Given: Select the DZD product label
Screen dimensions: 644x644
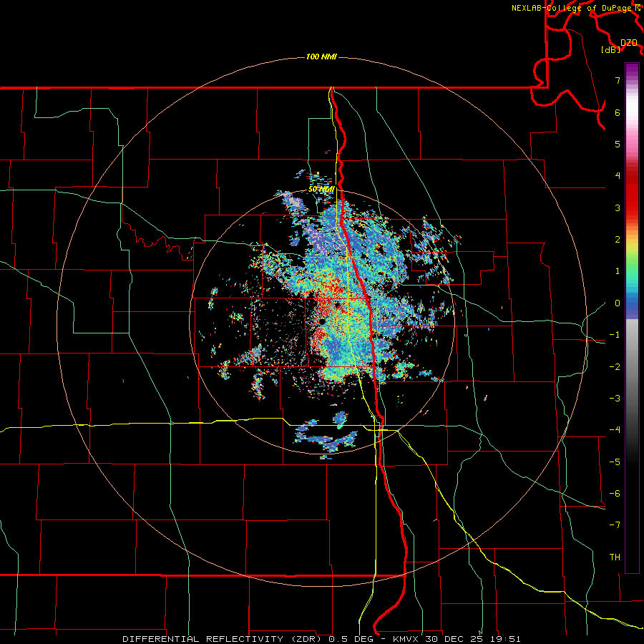Looking at the screenshot, I should (629, 43).
